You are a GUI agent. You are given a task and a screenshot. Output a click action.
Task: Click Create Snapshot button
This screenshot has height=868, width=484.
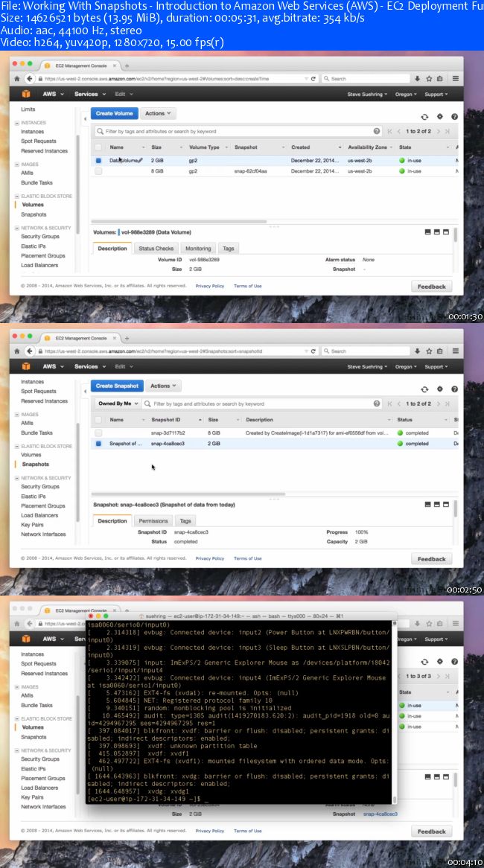[117, 386]
